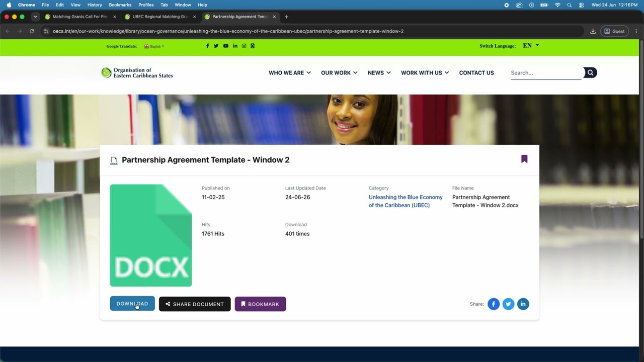Share via round Facebook icon
The width and height of the screenshot is (644, 362).
pos(494,304)
